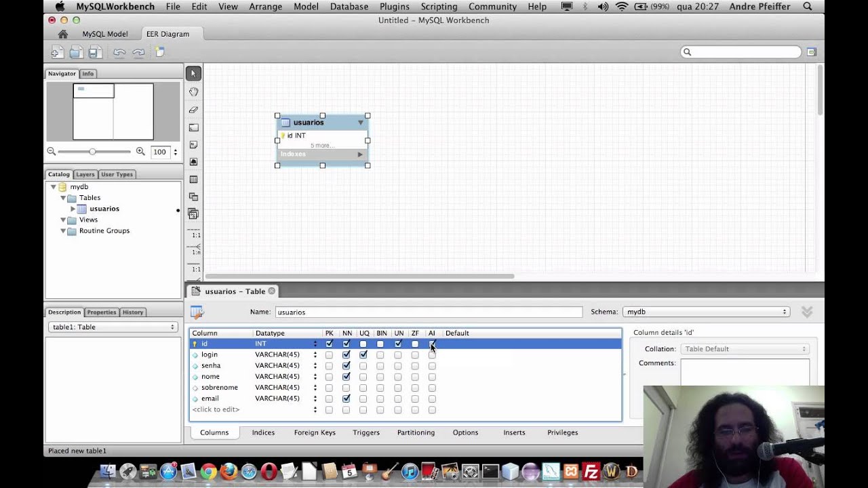Select the eraser tool
Screen dimensions: 868x488
[193, 109]
